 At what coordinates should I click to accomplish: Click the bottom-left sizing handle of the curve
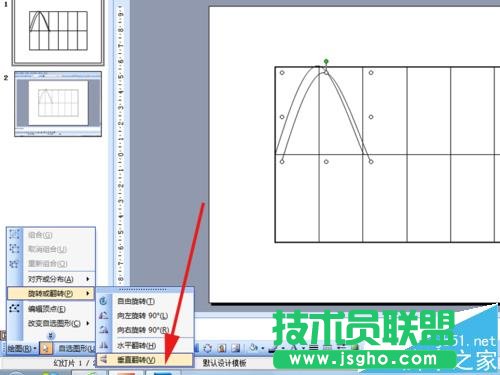pyautogui.click(x=282, y=162)
